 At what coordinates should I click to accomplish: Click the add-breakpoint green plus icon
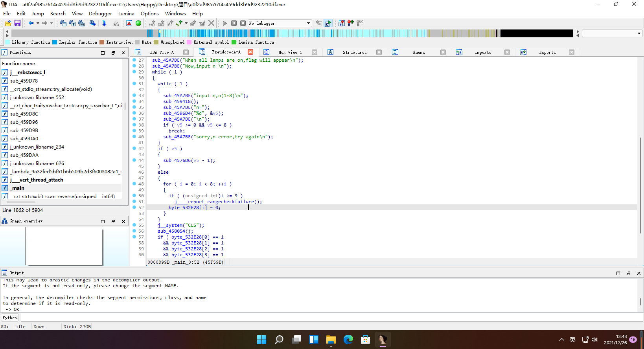[351, 23]
